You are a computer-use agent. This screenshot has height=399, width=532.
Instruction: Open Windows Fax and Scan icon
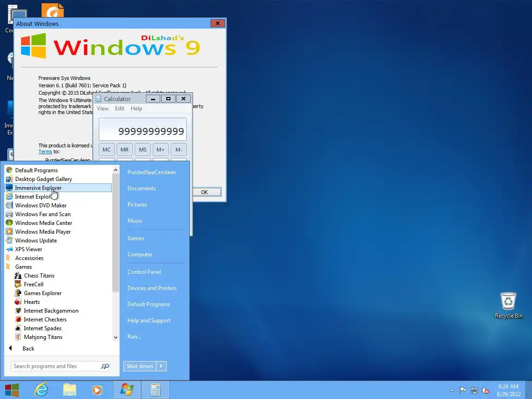10,214
